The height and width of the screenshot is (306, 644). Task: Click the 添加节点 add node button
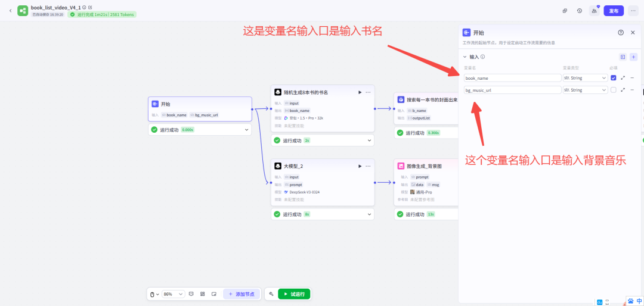241,294
